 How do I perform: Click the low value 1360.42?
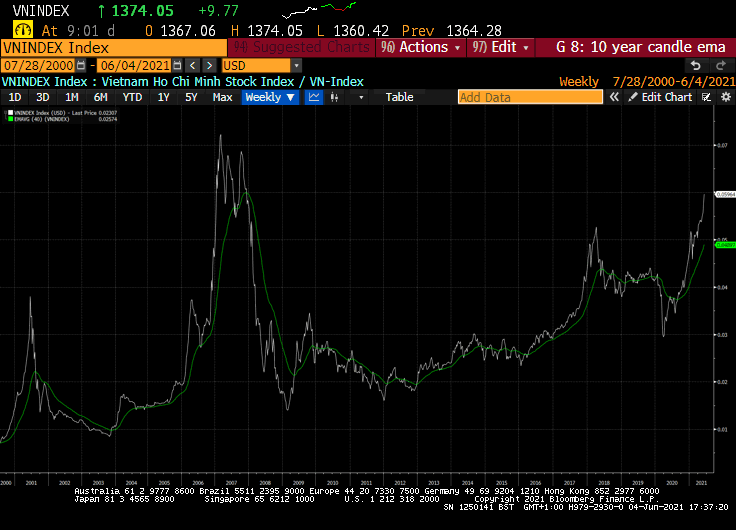pos(361,31)
